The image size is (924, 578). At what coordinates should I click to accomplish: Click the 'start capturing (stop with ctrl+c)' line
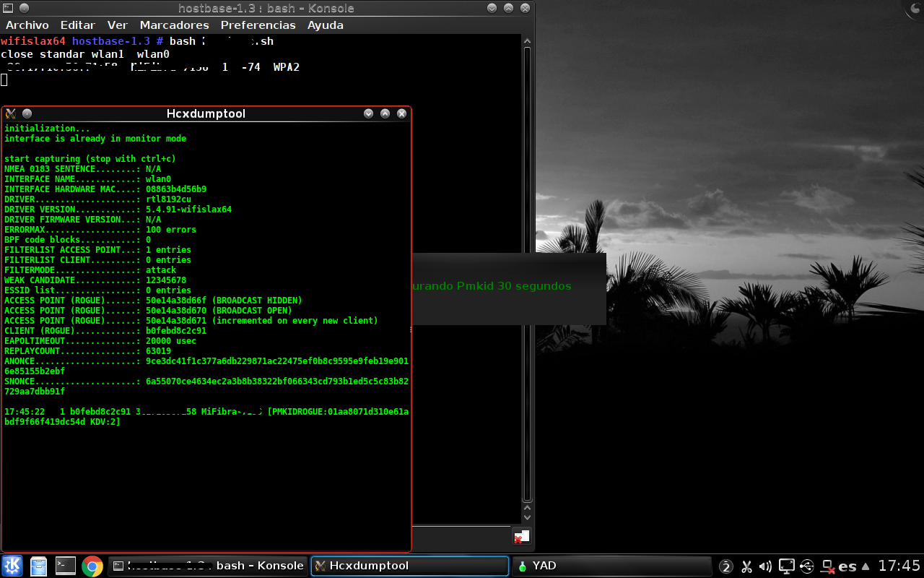click(x=90, y=159)
